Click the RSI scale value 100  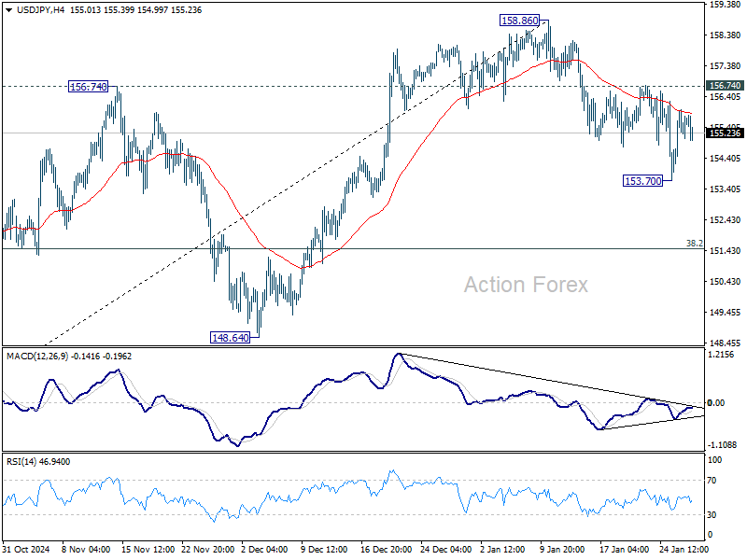[715, 460]
